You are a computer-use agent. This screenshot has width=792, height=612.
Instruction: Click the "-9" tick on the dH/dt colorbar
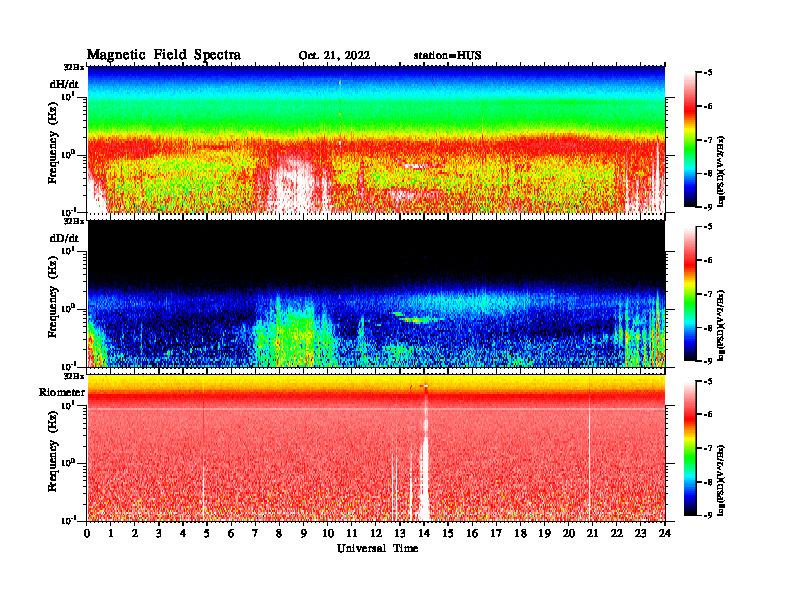pos(708,207)
